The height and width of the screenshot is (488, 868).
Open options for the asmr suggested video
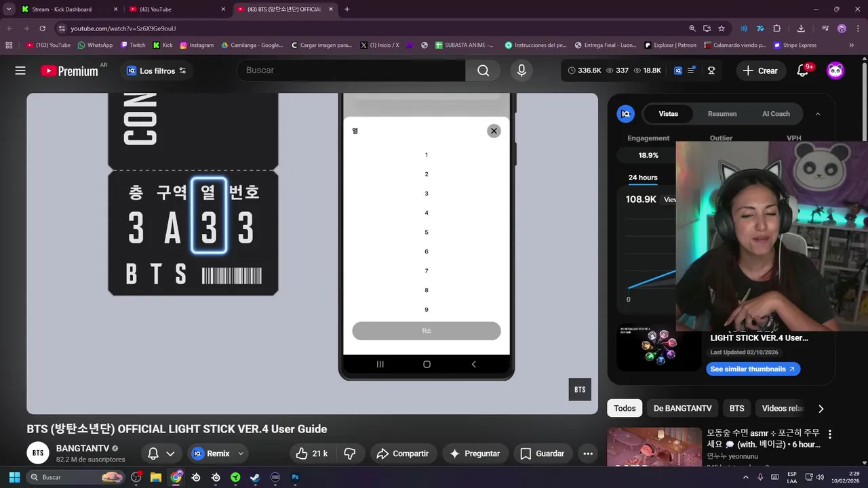point(829,434)
